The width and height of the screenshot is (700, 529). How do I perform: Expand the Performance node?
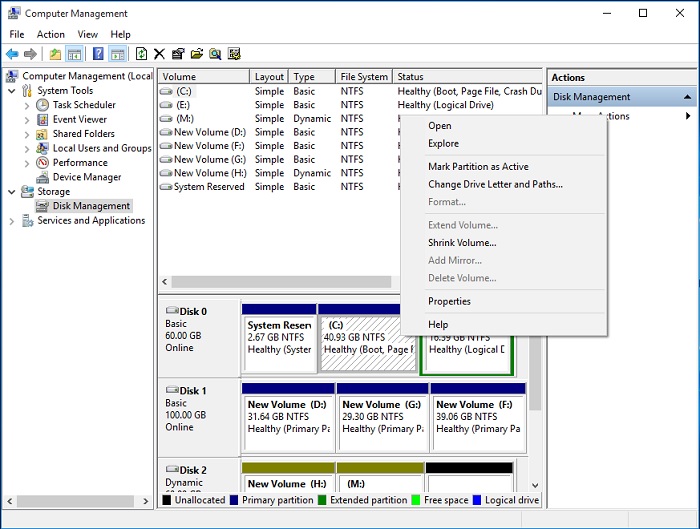pos(27,163)
